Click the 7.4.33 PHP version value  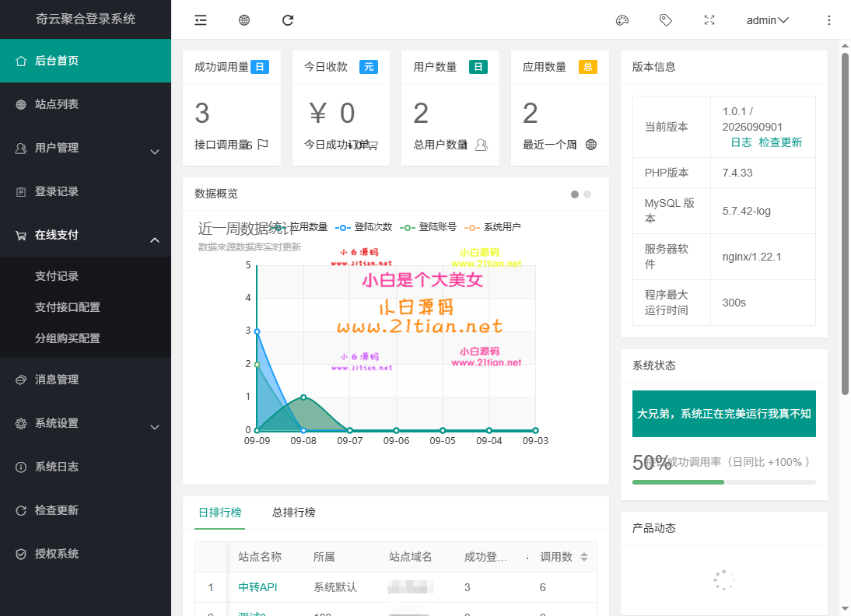click(737, 173)
